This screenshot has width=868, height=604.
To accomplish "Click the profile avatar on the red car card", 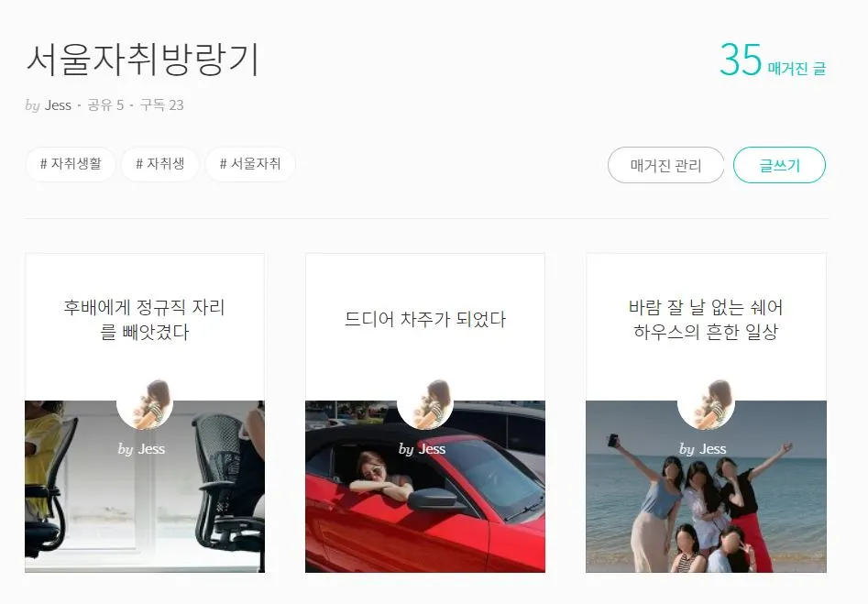I will (x=425, y=403).
